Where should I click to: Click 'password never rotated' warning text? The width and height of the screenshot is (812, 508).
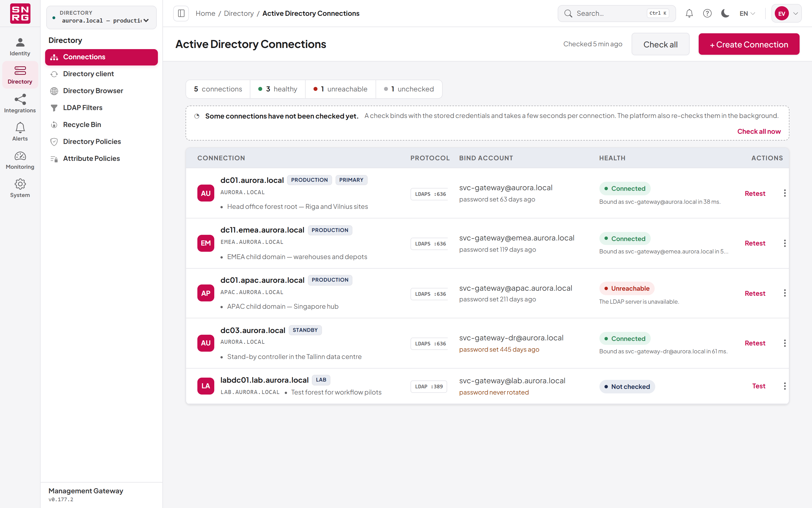494,392
